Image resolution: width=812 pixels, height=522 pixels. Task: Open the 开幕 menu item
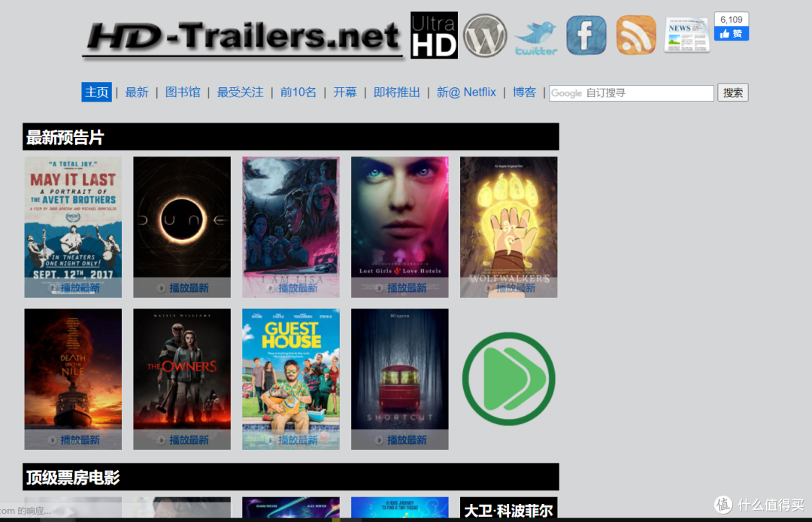click(345, 93)
